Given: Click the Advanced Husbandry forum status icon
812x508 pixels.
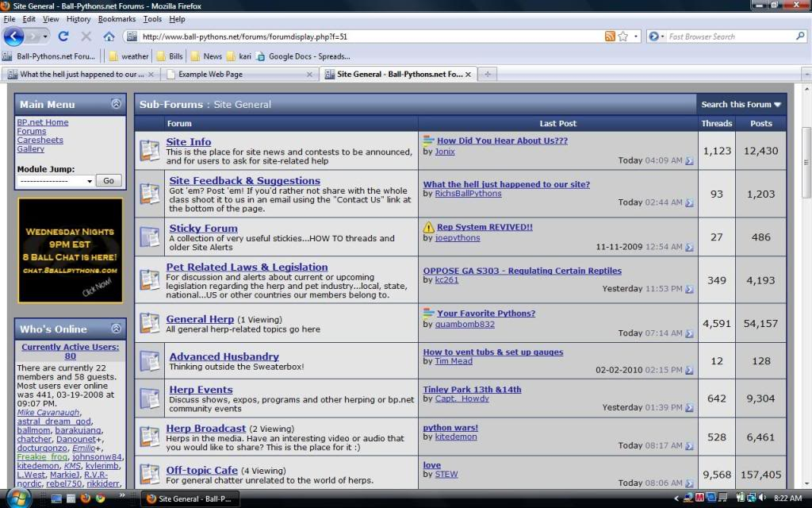Looking at the screenshot, I should point(150,361).
